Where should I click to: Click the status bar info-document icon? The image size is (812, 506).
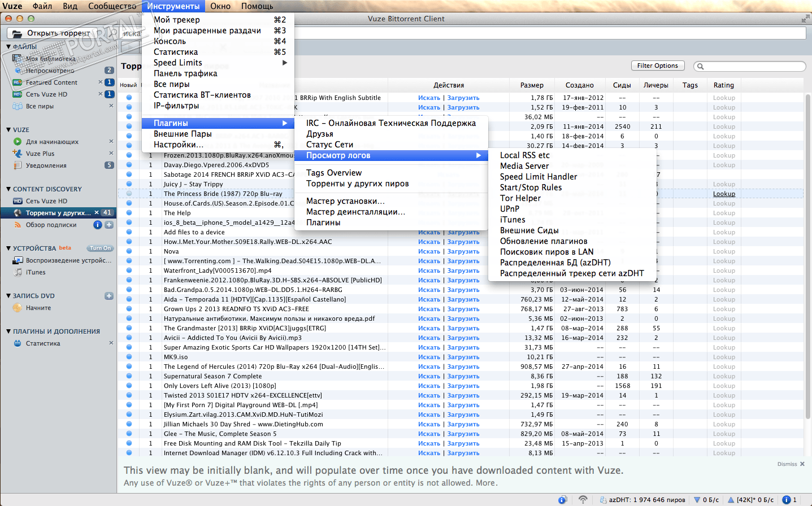(x=562, y=500)
